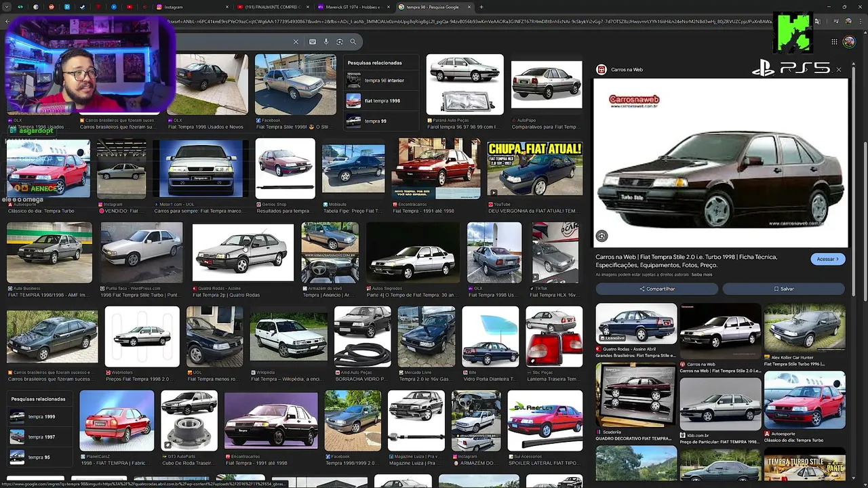Open a new browser tab

(481, 7)
